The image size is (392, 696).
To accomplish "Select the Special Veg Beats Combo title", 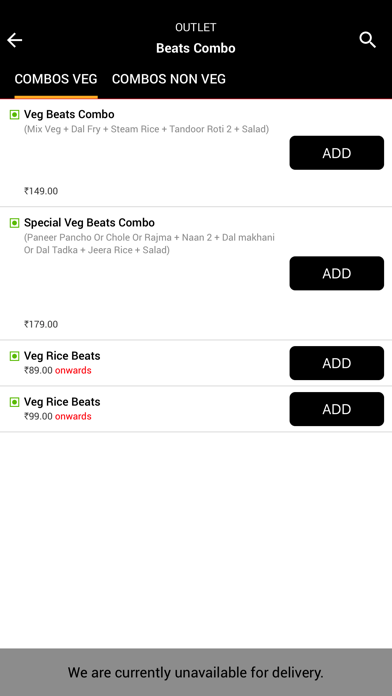I will [89, 222].
